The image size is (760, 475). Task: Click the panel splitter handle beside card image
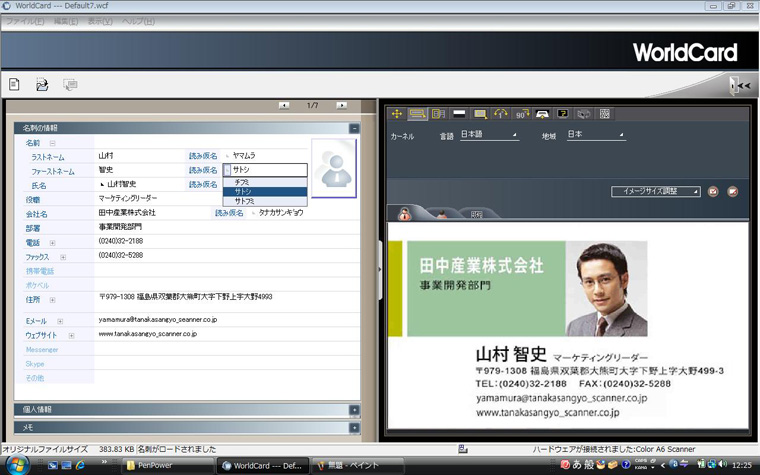(x=380, y=269)
